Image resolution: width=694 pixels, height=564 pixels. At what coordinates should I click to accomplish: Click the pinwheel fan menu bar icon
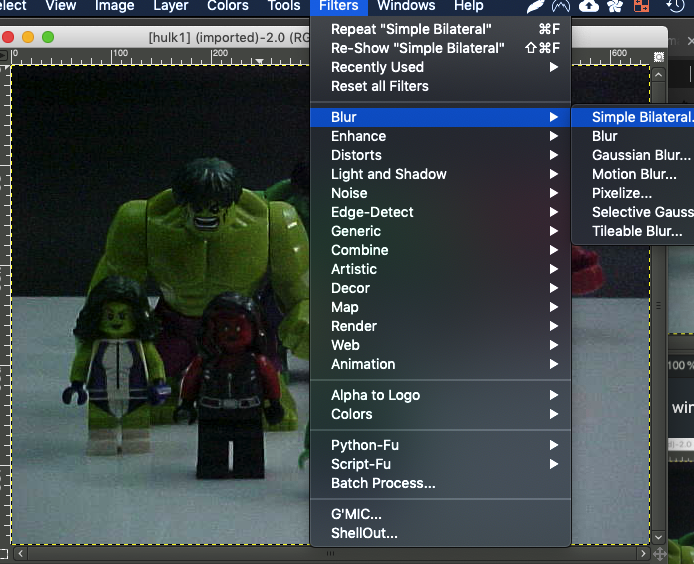click(x=615, y=6)
